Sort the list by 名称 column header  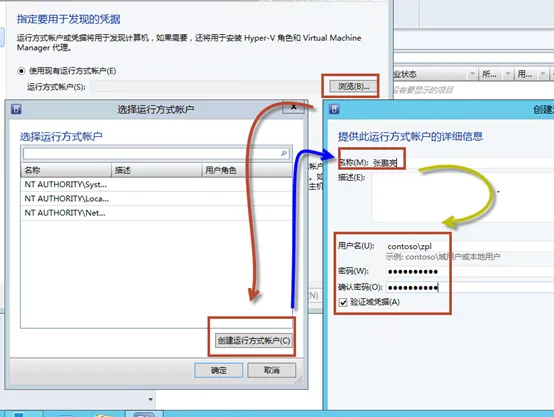coord(66,170)
